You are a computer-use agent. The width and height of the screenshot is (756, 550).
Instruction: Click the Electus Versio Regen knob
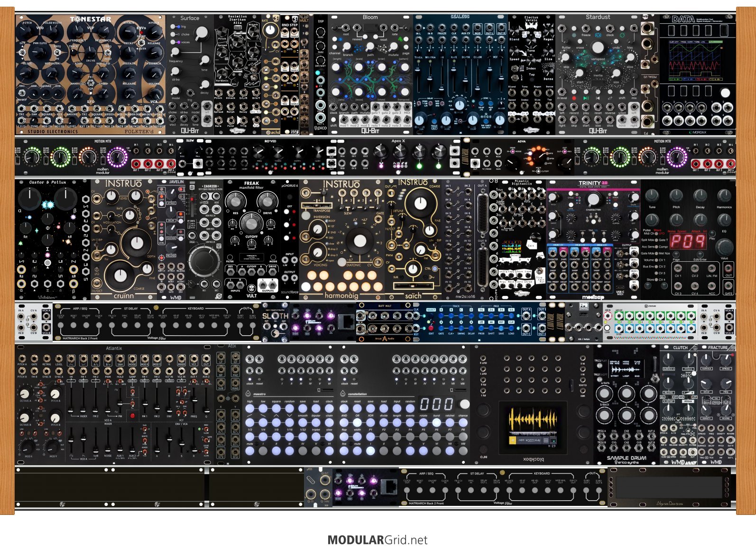549,31
